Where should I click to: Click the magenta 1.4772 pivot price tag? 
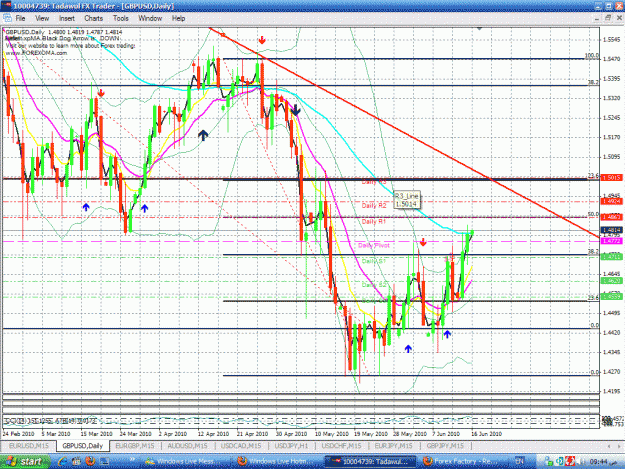tap(611, 241)
